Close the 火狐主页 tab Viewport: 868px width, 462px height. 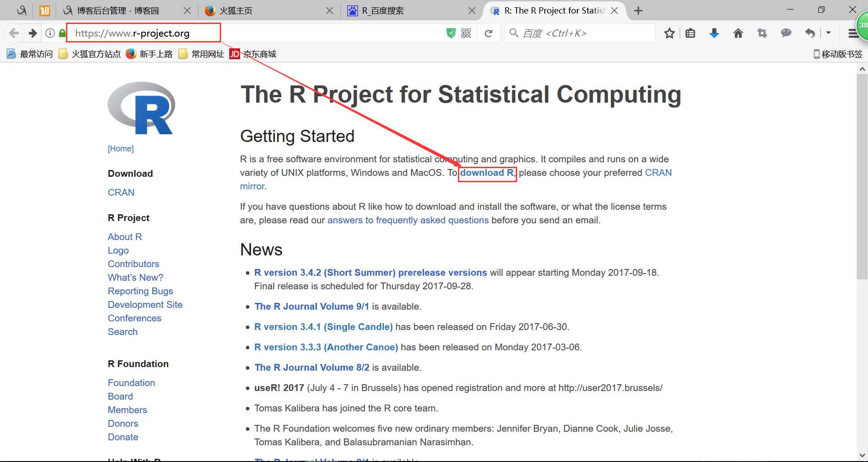pyautogui.click(x=330, y=11)
